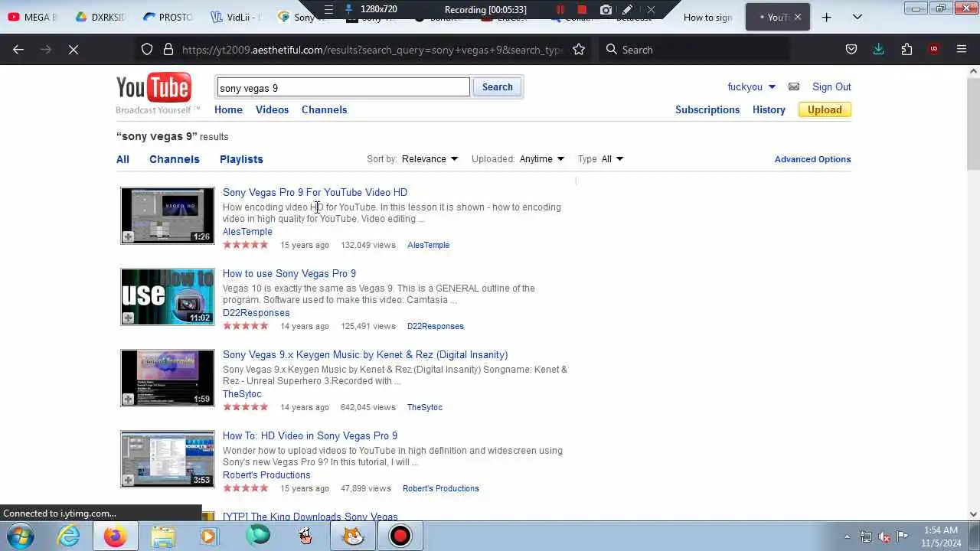The width and height of the screenshot is (980, 551).
Task: Open the Windows Start orb
Action: click(21, 536)
